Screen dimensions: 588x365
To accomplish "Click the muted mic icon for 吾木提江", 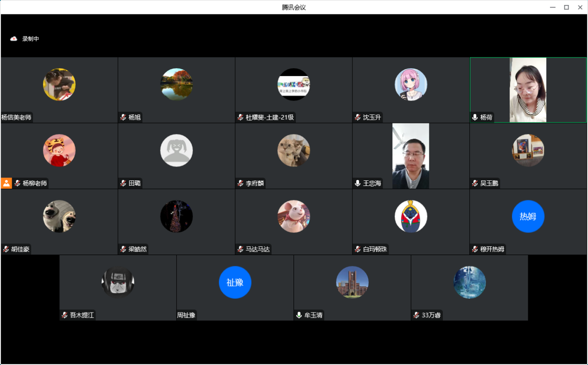I will (64, 315).
